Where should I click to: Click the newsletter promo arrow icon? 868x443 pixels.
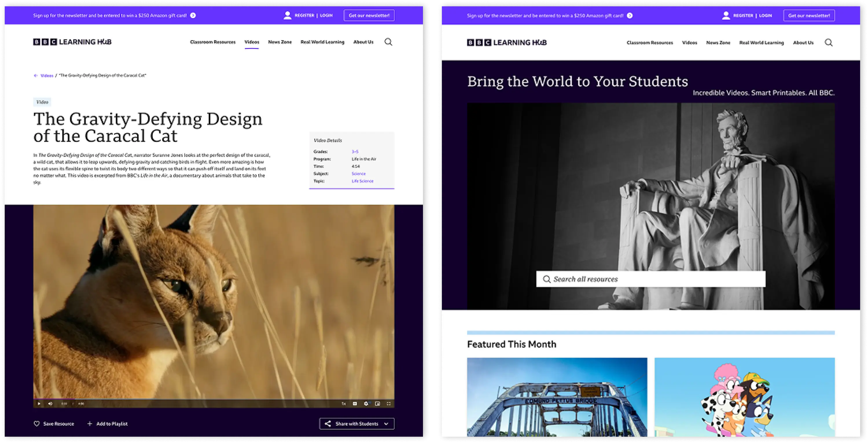coord(192,15)
